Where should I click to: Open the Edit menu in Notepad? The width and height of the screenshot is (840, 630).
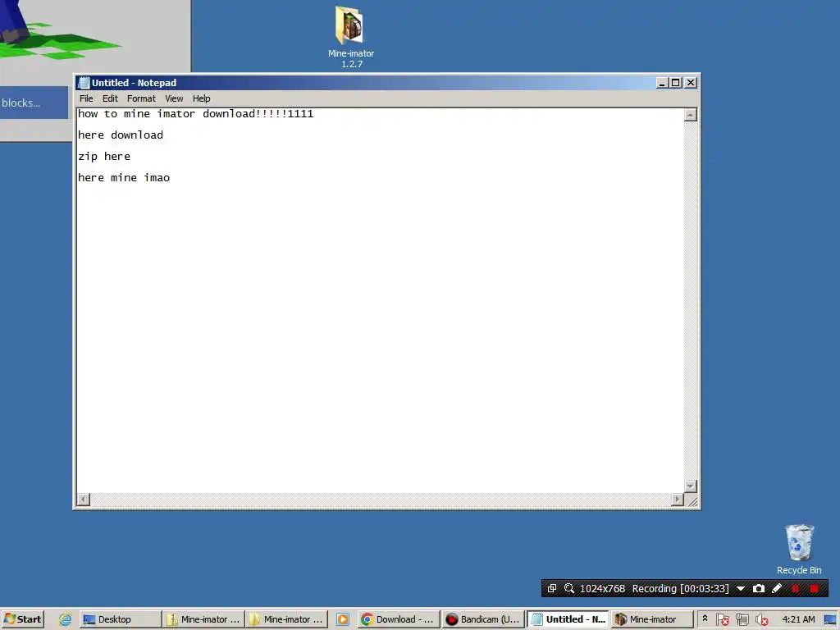click(110, 98)
